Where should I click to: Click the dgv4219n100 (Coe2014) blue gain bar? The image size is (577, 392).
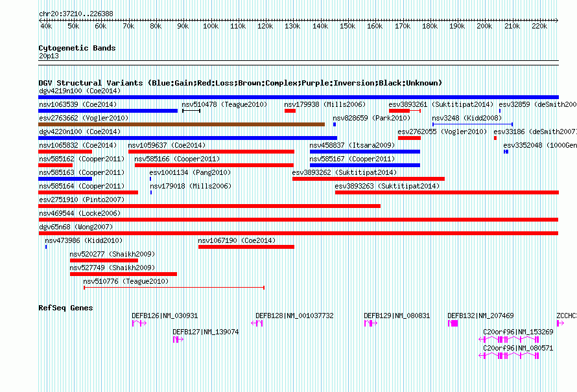tap(298, 97)
